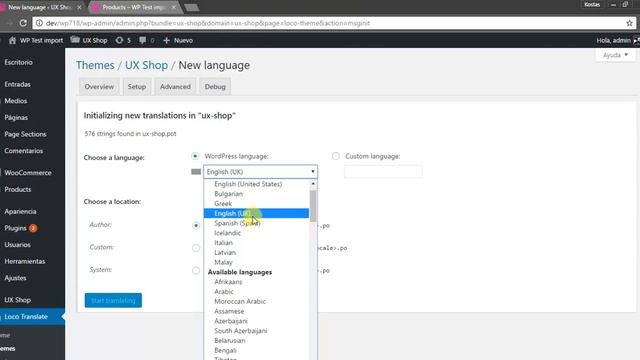
Task: Select Moroccan Arabic option
Action: click(x=256, y=302)
